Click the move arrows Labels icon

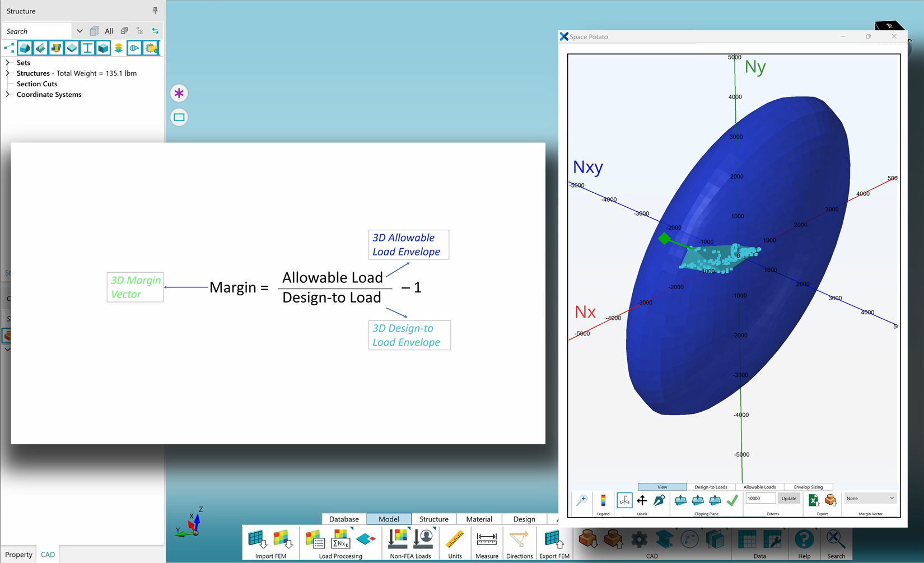(x=642, y=500)
